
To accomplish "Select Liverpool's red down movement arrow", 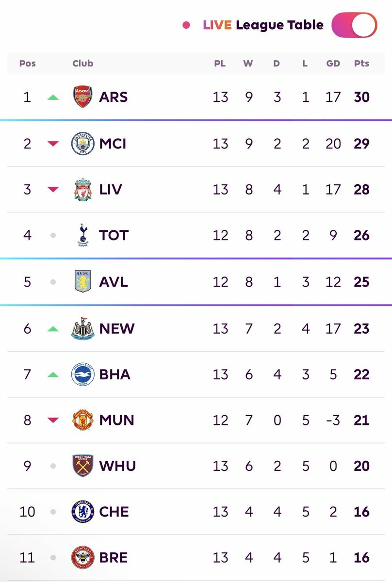I will click(x=53, y=190).
